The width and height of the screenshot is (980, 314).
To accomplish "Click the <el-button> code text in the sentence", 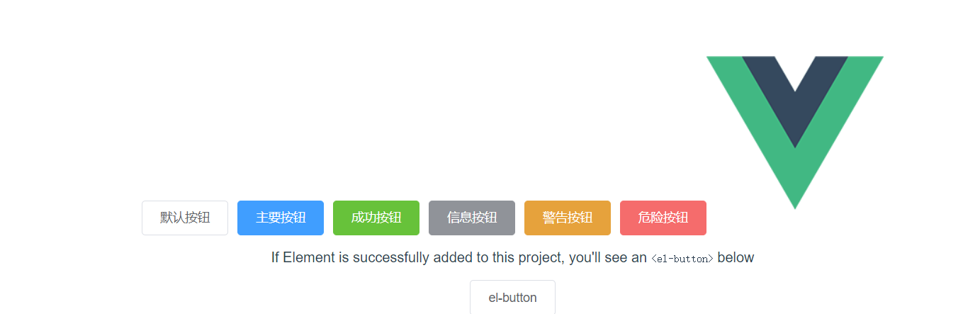I will (682, 259).
